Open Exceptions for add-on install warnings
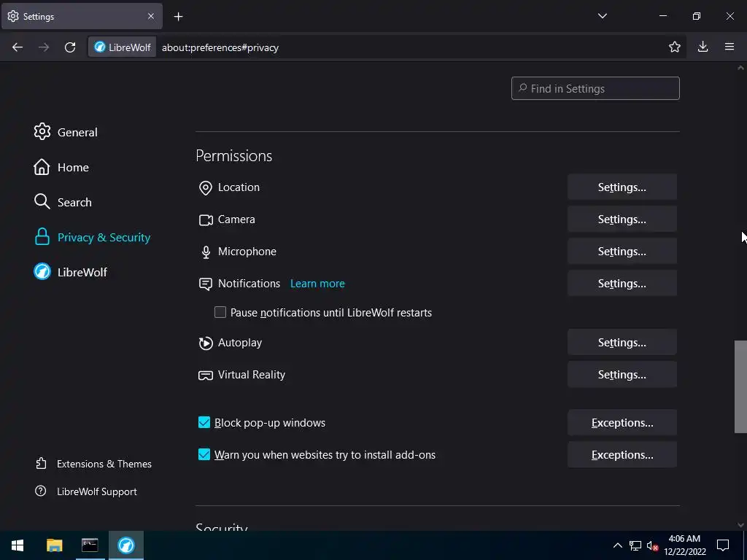 point(622,455)
